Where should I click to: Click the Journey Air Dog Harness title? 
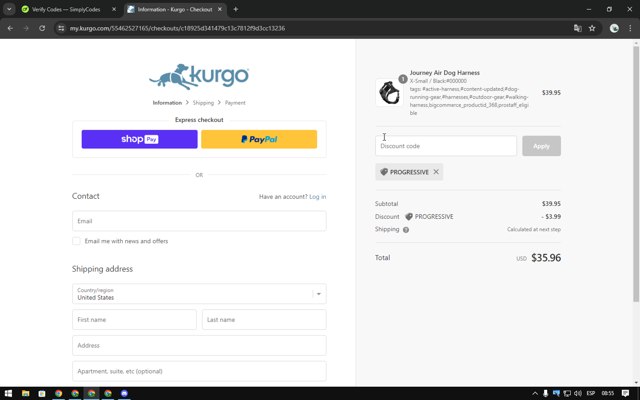[x=444, y=73]
